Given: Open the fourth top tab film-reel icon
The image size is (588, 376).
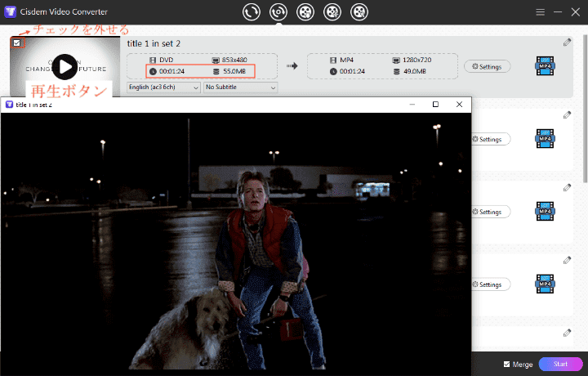Looking at the screenshot, I should [x=332, y=12].
